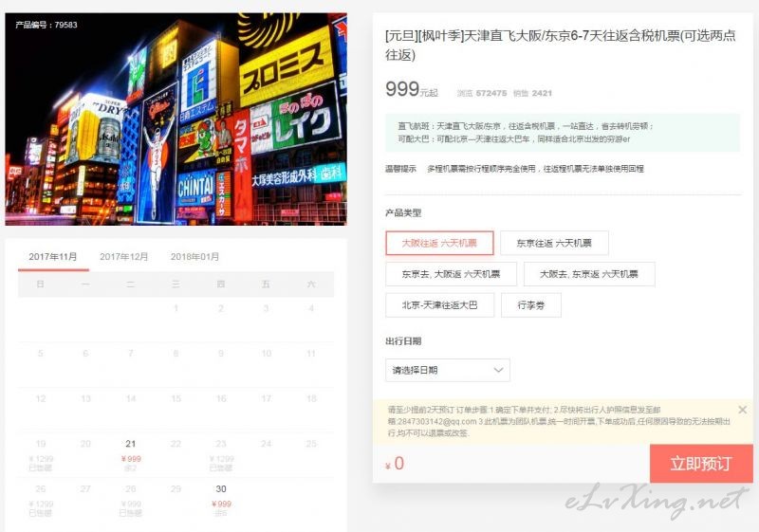
Task: Click the 可配大巴 description line
Action: (x=514, y=139)
